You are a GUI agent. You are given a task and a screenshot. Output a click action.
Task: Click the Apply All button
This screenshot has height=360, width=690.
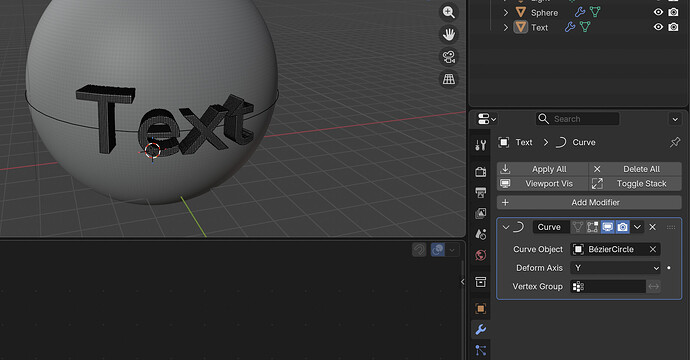click(x=543, y=169)
